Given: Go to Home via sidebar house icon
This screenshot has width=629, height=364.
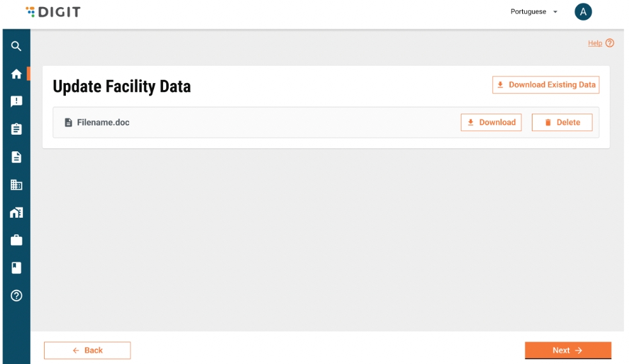Looking at the screenshot, I should (x=17, y=74).
